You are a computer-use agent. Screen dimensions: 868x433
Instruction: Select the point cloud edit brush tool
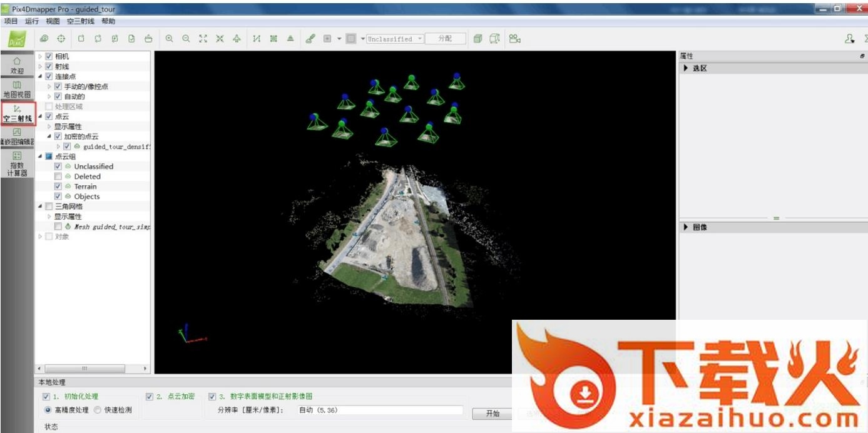point(310,39)
